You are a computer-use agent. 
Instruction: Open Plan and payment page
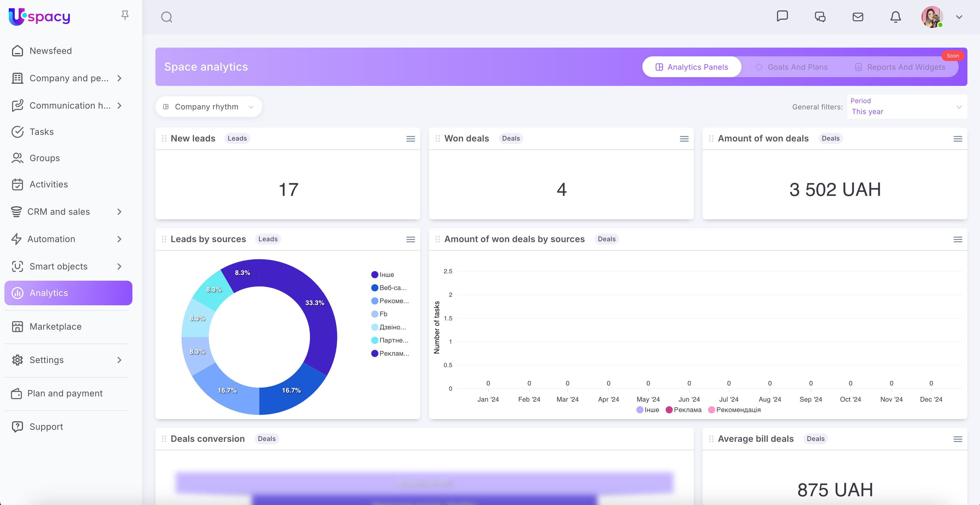pyautogui.click(x=65, y=394)
